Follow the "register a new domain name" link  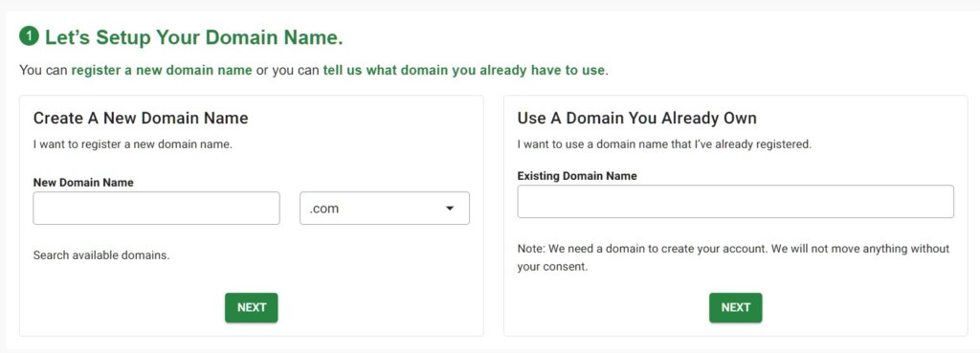pos(162,70)
